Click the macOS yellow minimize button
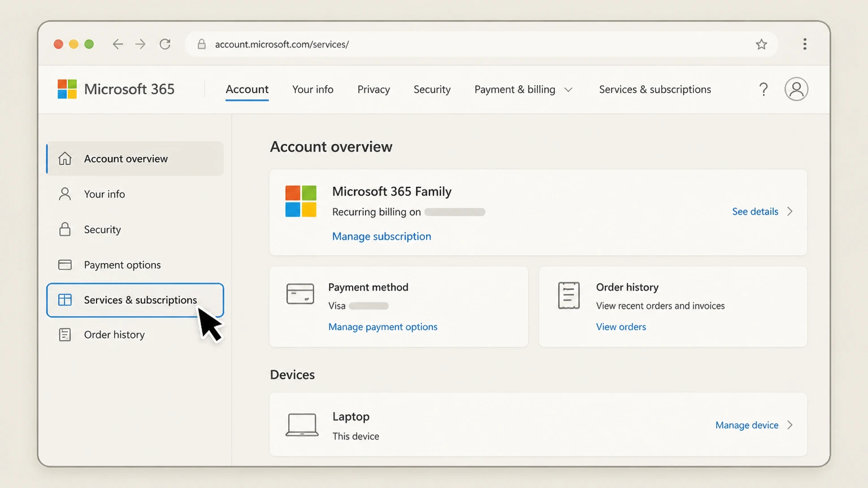Image resolution: width=868 pixels, height=488 pixels. click(73, 44)
